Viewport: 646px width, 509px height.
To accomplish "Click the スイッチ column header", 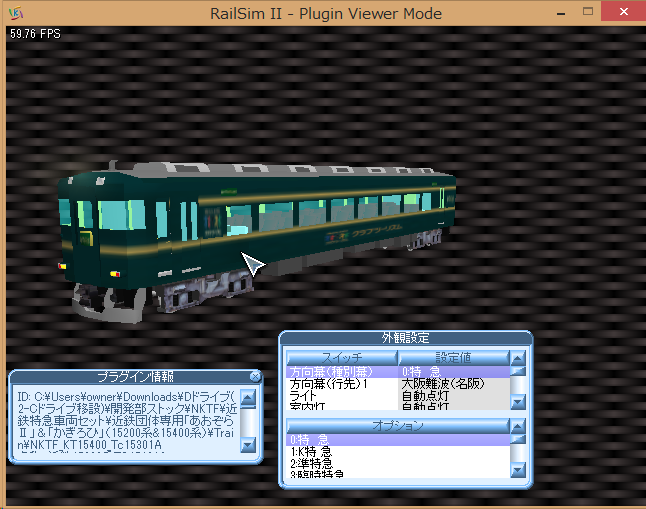I will 342,358.
